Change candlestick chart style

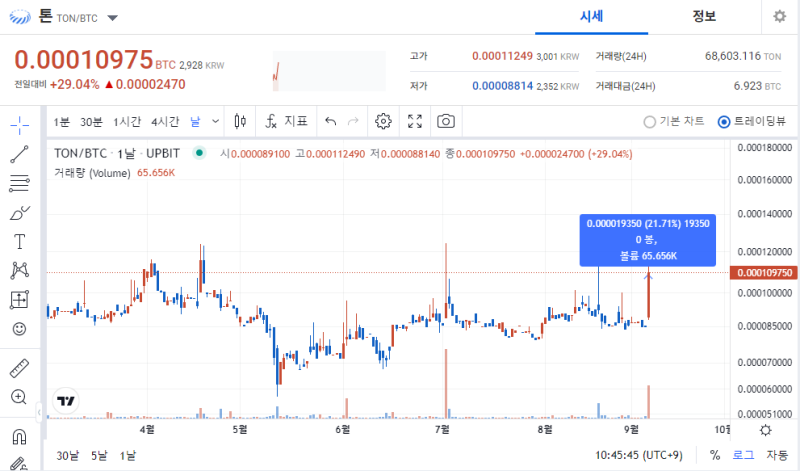pyautogui.click(x=240, y=121)
